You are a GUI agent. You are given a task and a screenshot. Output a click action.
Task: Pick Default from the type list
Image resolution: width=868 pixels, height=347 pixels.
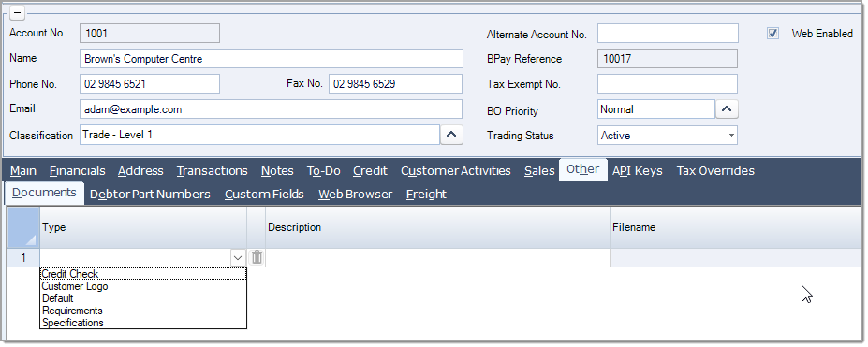point(143,298)
